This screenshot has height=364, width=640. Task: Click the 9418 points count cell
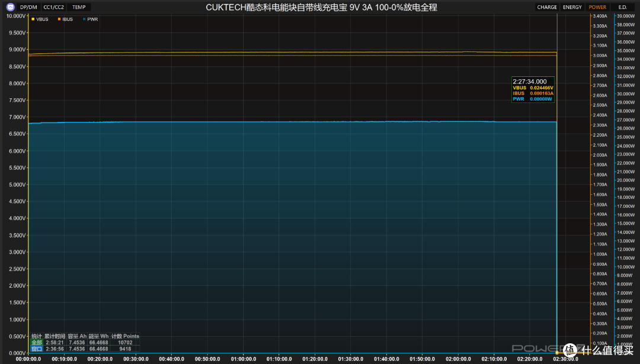click(125, 349)
